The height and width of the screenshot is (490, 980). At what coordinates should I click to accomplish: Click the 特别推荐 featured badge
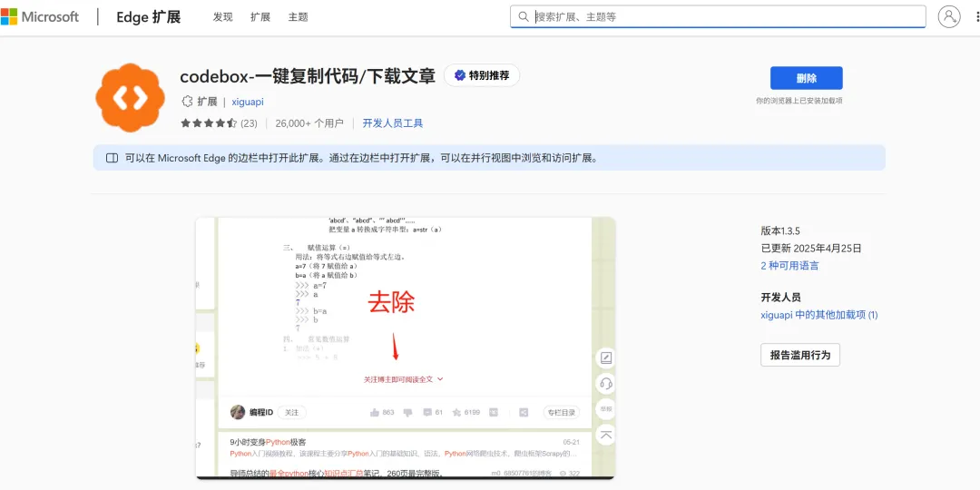coord(482,75)
